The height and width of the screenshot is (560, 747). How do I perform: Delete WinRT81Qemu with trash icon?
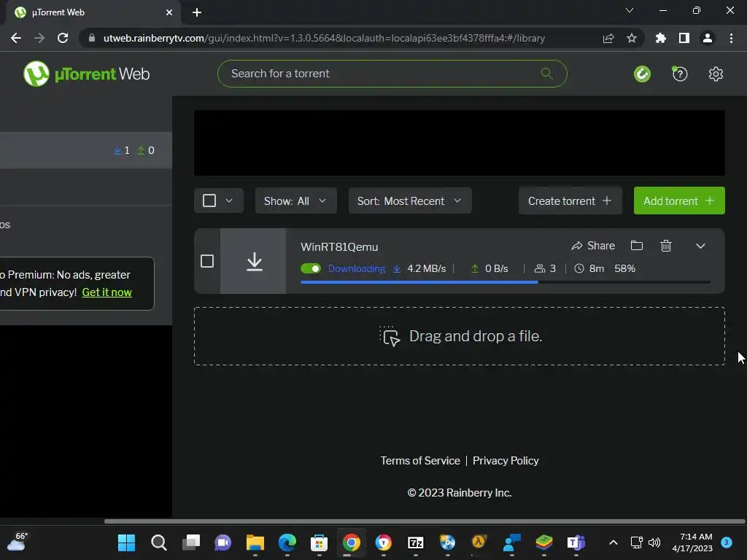[x=665, y=246]
